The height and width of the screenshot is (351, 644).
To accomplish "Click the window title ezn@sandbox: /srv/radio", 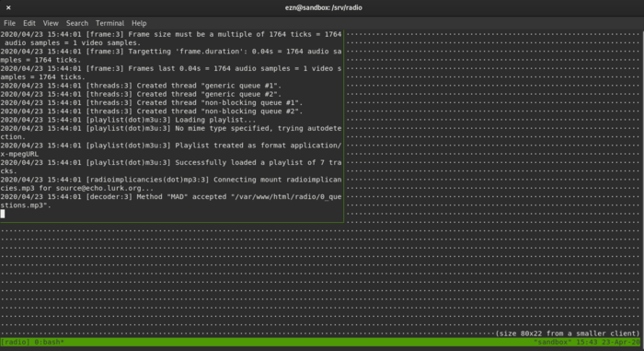I will (x=323, y=7).
